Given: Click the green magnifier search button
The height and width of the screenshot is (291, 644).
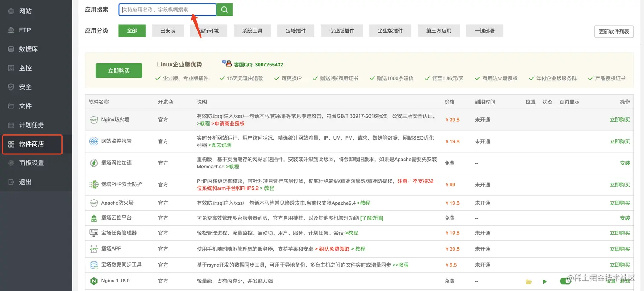Looking at the screenshot, I should click(x=224, y=9).
